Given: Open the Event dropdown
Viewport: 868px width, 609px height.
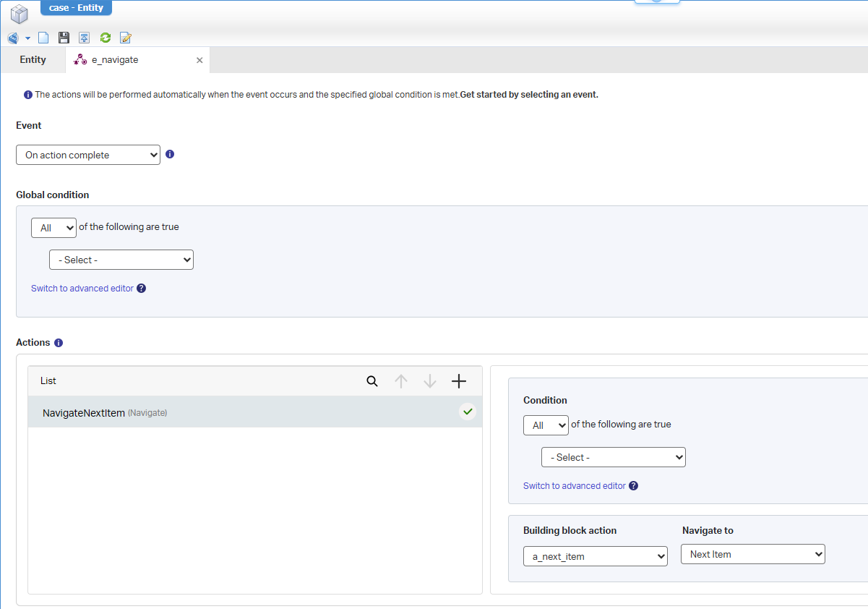Looking at the screenshot, I should coord(88,155).
